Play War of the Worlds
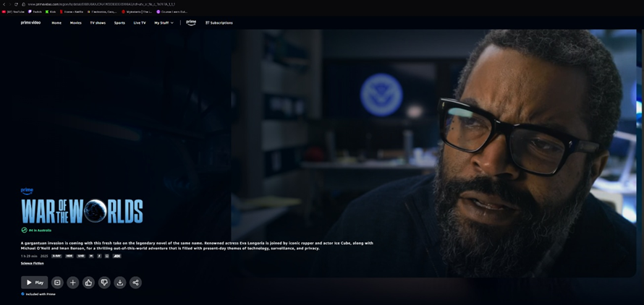 click(x=35, y=283)
